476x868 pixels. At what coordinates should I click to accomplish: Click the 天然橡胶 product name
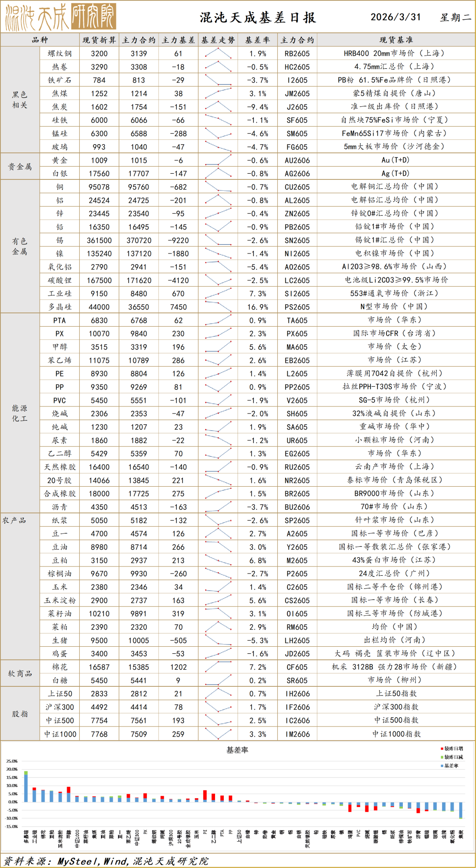click(x=59, y=467)
